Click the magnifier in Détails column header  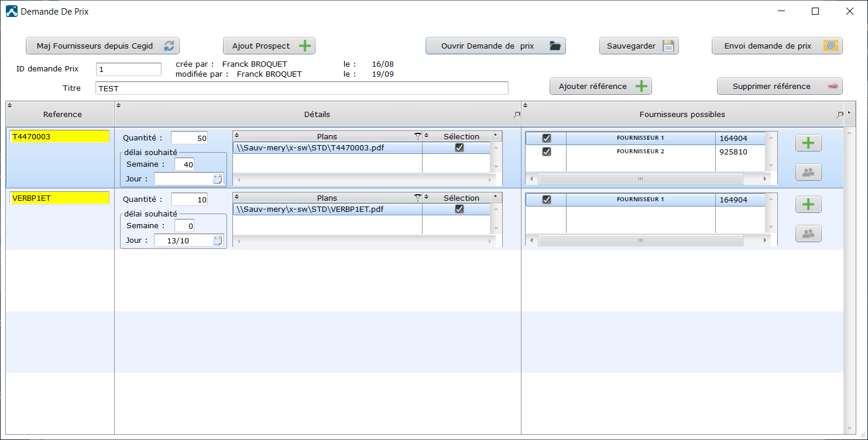516,115
